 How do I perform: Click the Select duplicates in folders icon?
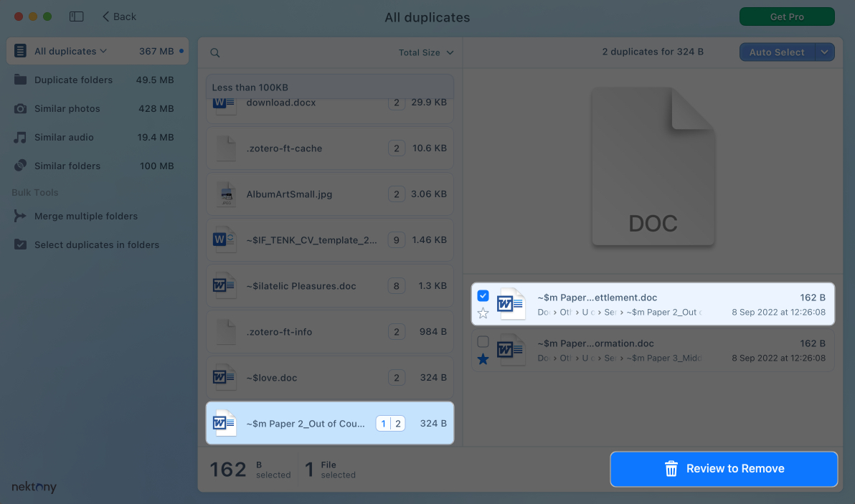pyautogui.click(x=20, y=244)
